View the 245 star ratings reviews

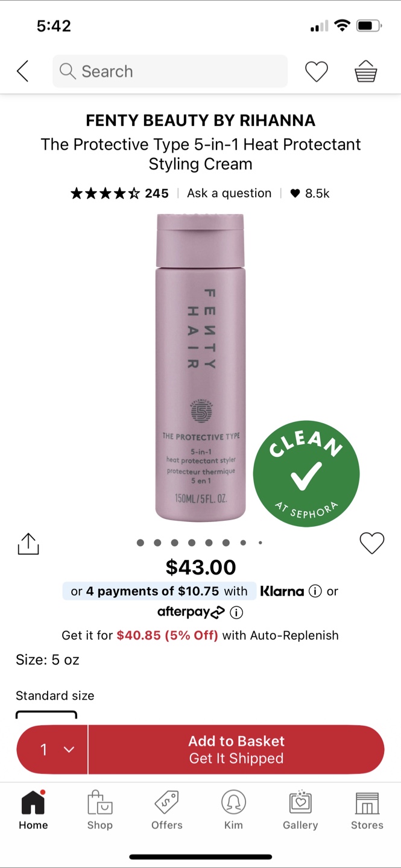pos(119,193)
